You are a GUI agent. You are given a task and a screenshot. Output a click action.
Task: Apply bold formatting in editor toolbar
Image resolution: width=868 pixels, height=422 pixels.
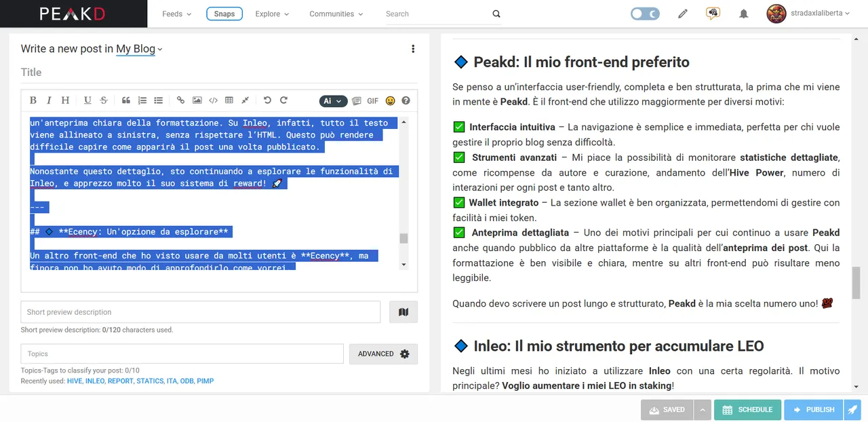coord(33,100)
